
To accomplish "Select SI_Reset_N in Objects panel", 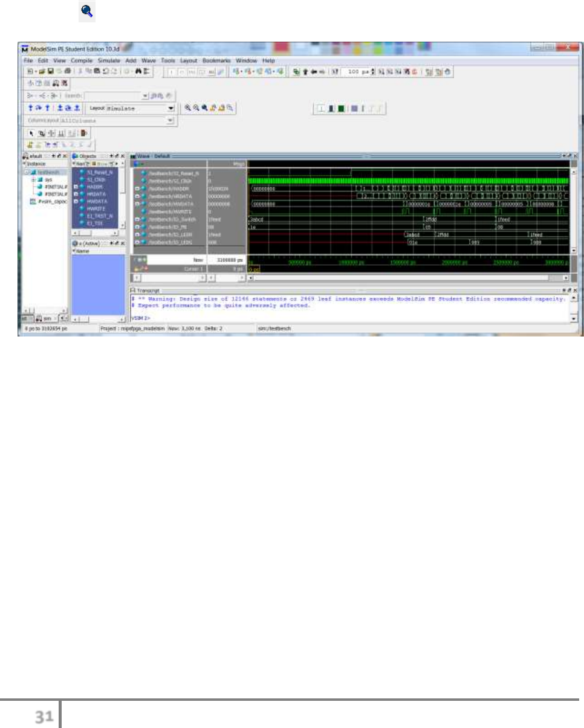I will tap(100, 172).
